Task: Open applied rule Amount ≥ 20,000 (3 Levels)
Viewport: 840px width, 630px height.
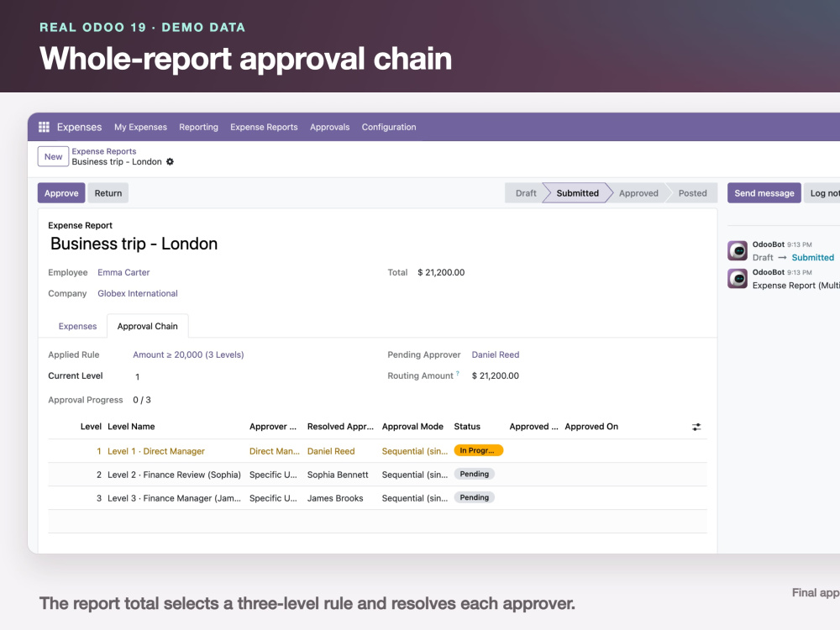Action: [x=188, y=354]
